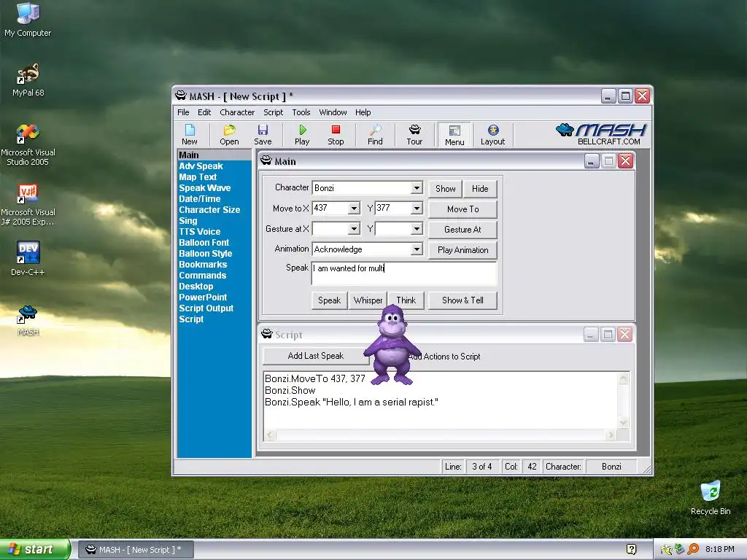The width and height of the screenshot is (747, 560).
Task: Click the Gesture At button
Action: (x=462, y=230)
